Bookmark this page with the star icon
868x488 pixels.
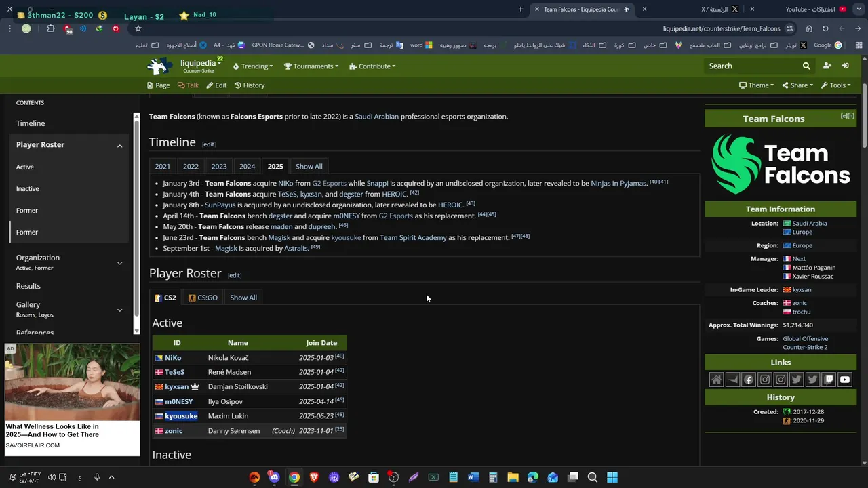click(138, 28)
